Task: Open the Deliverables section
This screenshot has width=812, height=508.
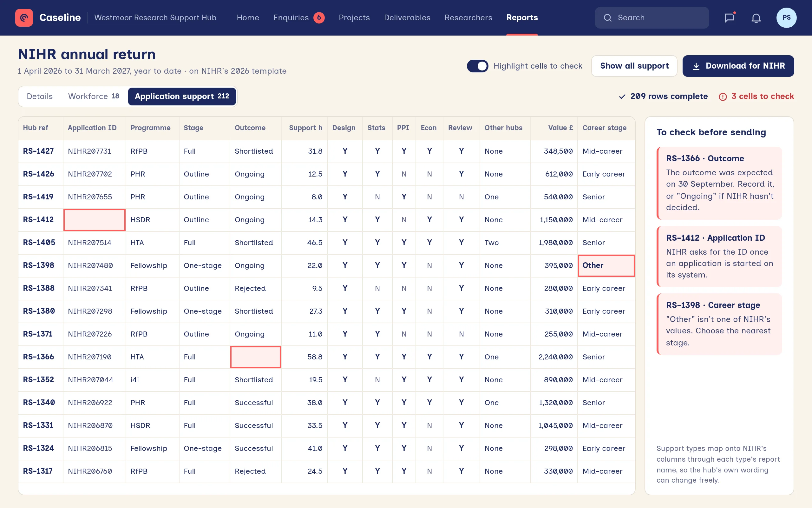Action: (407, 17)
